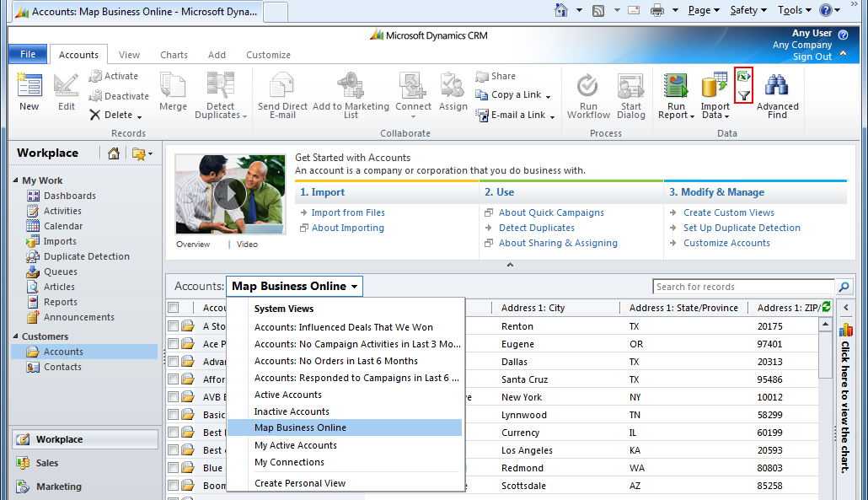
Task: Click the chart pane bar-chart icon
Action: click(x=845, y=330)
